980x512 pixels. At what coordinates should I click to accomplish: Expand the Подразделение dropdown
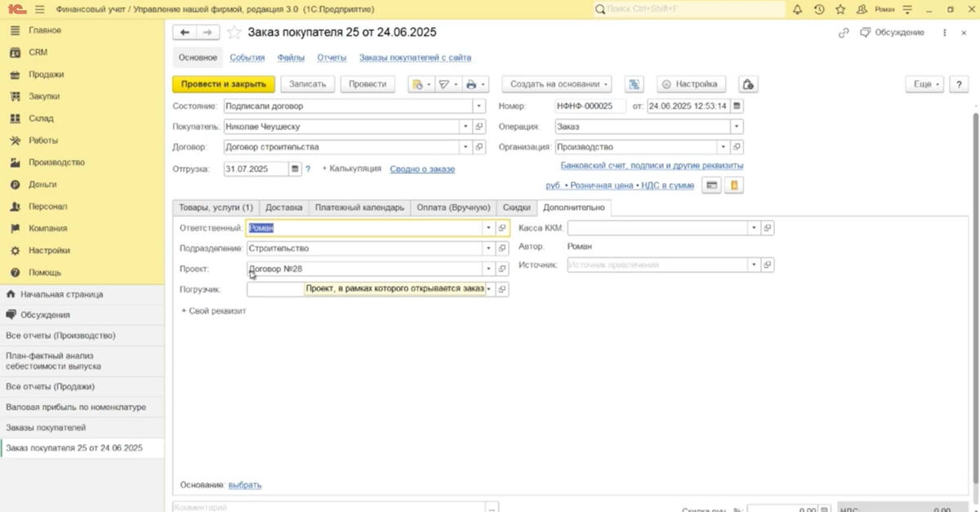(489, 248)
